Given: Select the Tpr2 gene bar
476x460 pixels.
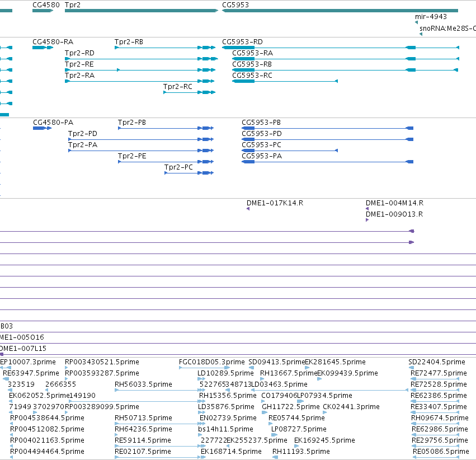Looking at the screenshot, I should [142, 11].
